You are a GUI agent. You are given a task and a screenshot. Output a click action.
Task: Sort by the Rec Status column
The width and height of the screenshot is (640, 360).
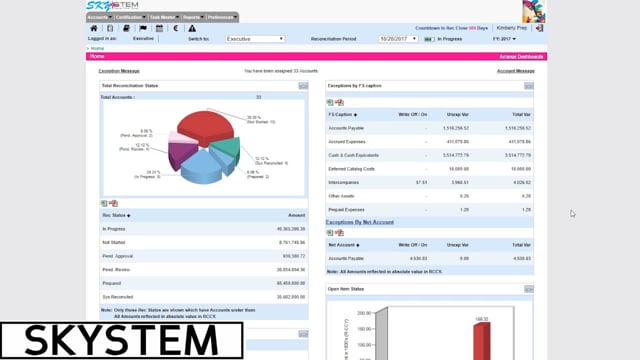(x=116, y=215)
